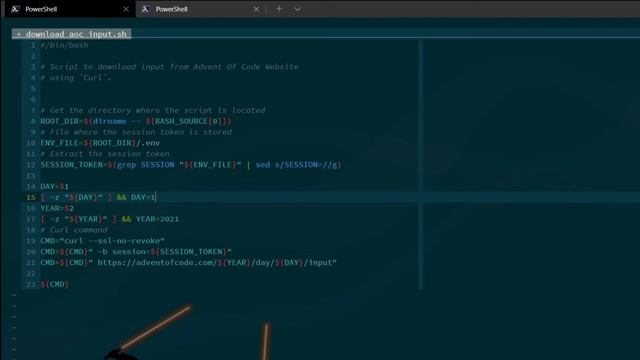
Task: Click line number 22 in gutter
Action: point(31,273)
